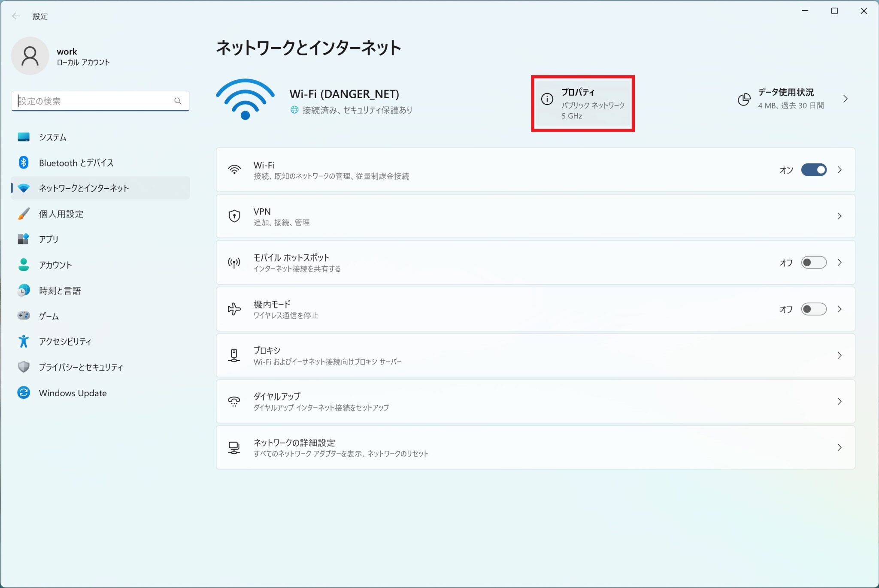
Task: Open the highlighted プロパティ card
Action: tap(583, 103)
